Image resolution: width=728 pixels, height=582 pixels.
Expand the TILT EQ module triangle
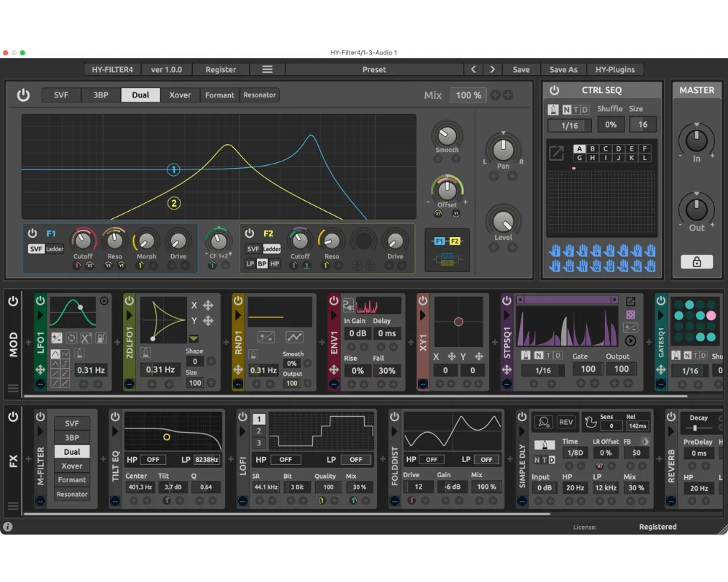[x=115, y=431]
